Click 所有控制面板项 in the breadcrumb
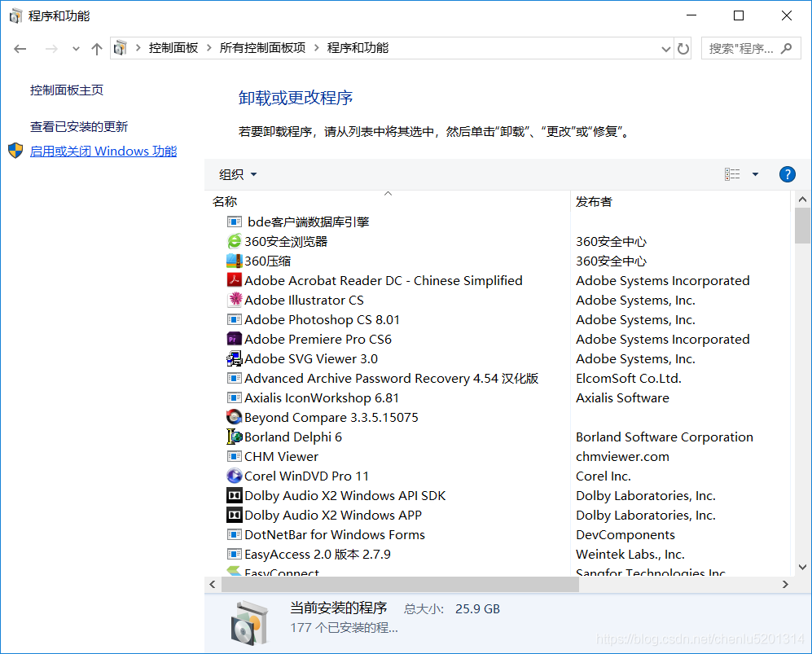The width and height of the screenshot is (812, 654). tap(262, 47)
